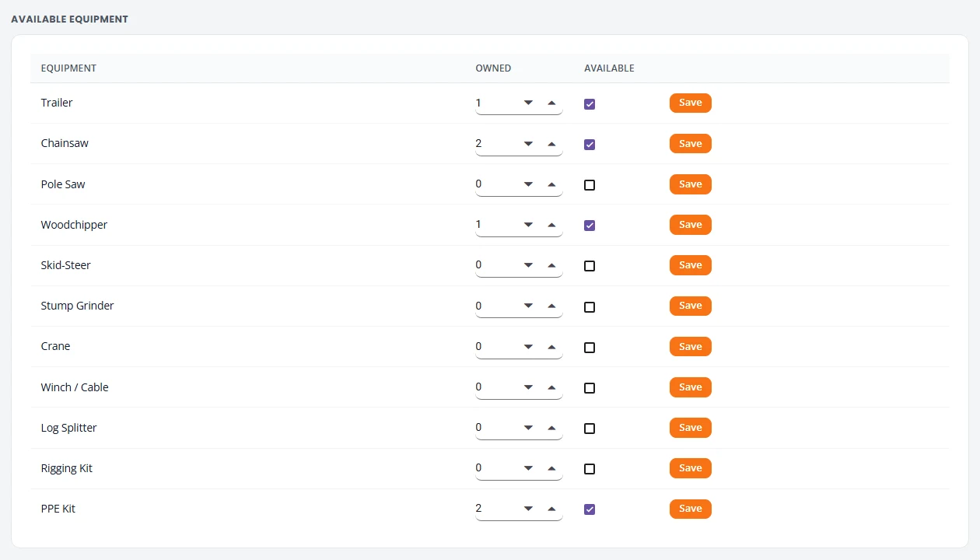Increase Winch / Cable owned count up arrow
Viewport: 980px width, 560px height.
point(551,387)
